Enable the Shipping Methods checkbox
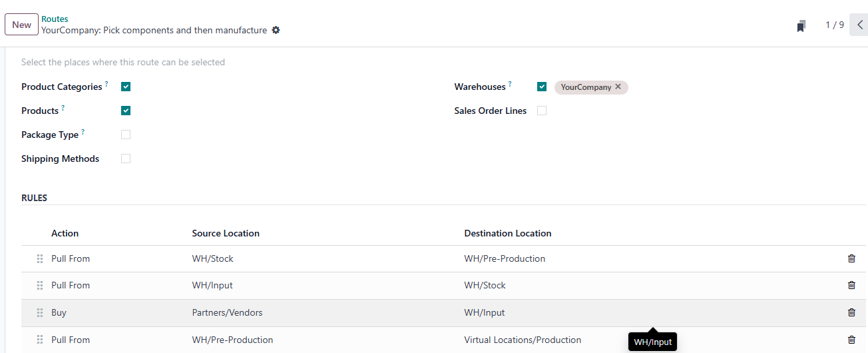Screen dimensions: 868x353 tap(126, 159)
